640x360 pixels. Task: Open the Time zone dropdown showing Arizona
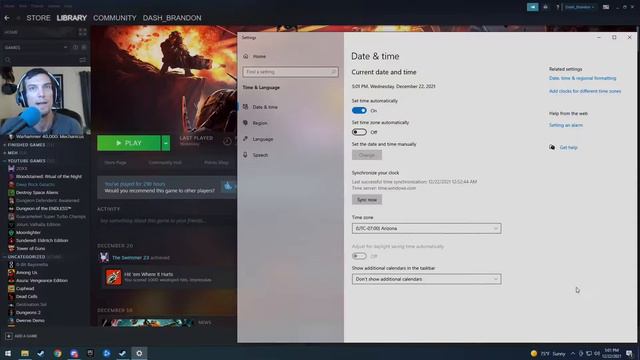[427, 229]
